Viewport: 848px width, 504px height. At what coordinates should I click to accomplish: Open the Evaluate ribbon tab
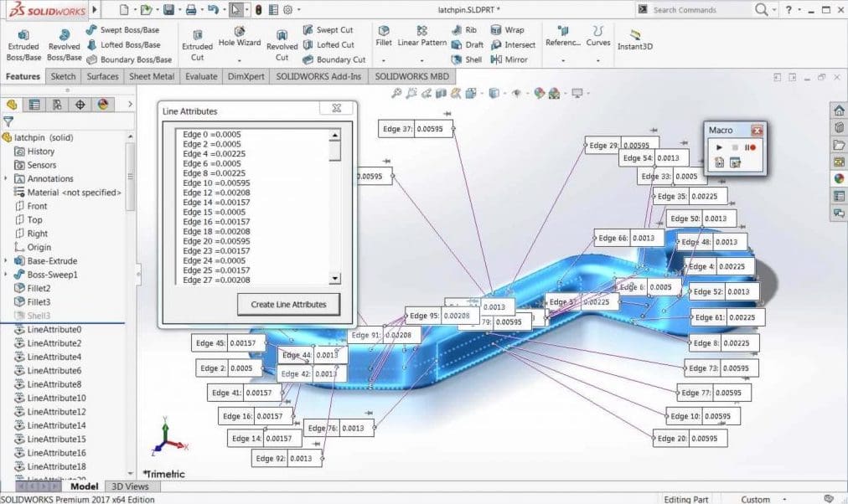point(201,76)
